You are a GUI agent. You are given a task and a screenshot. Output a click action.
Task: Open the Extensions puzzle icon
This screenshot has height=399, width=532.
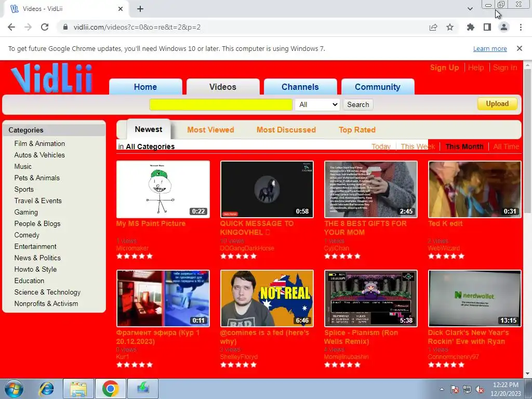(471, 27)
